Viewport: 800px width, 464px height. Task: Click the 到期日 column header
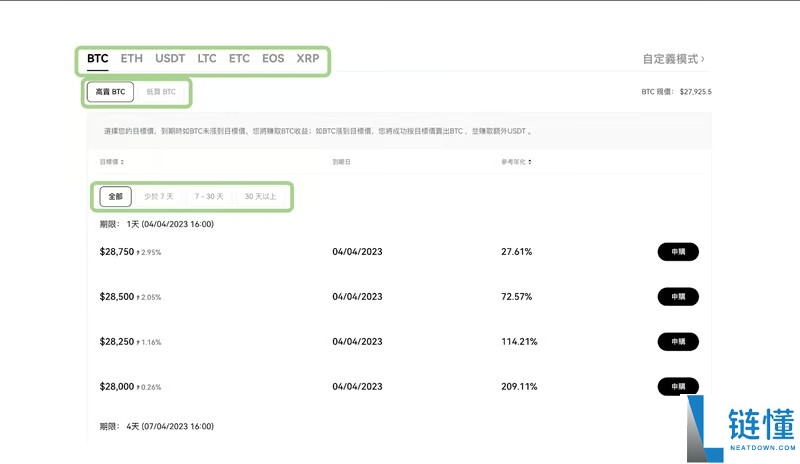(341, 162)
